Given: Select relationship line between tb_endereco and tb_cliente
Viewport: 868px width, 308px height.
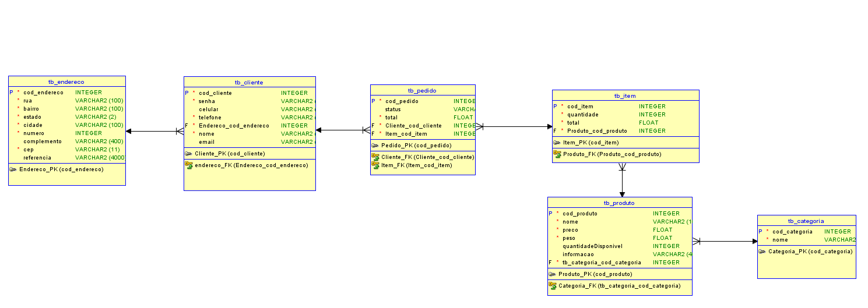Looking at the screenshot, I should pos(154,131).
